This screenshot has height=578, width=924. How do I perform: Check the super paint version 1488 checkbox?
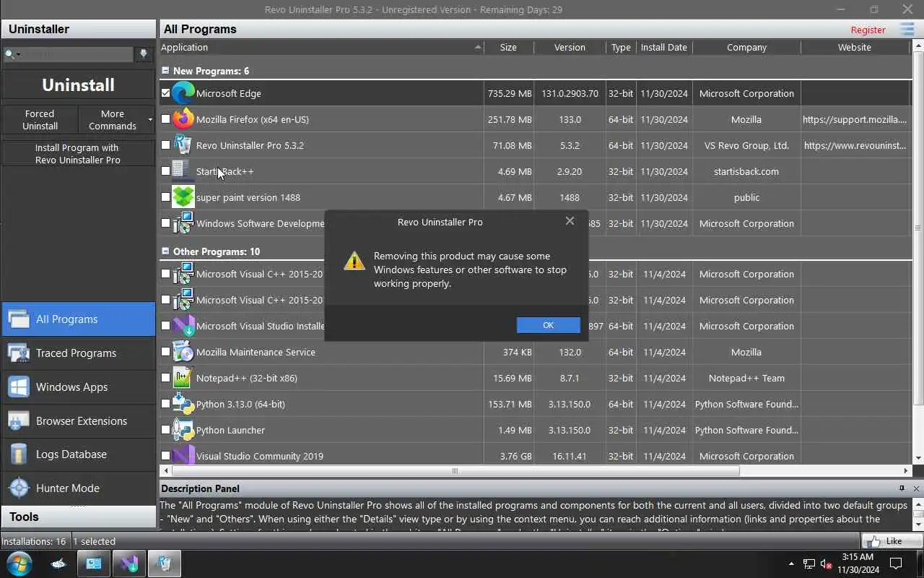point(165,197)
